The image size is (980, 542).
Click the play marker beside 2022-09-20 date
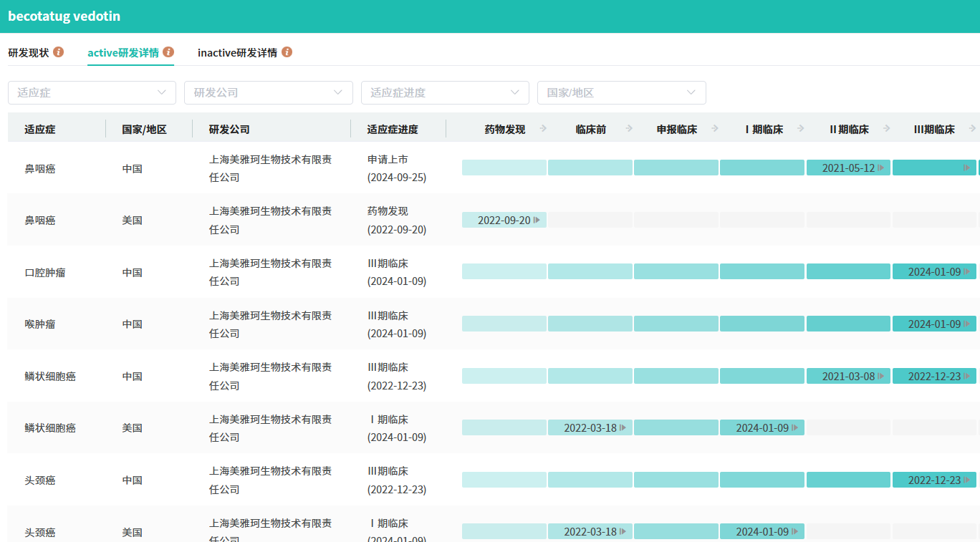537,220
